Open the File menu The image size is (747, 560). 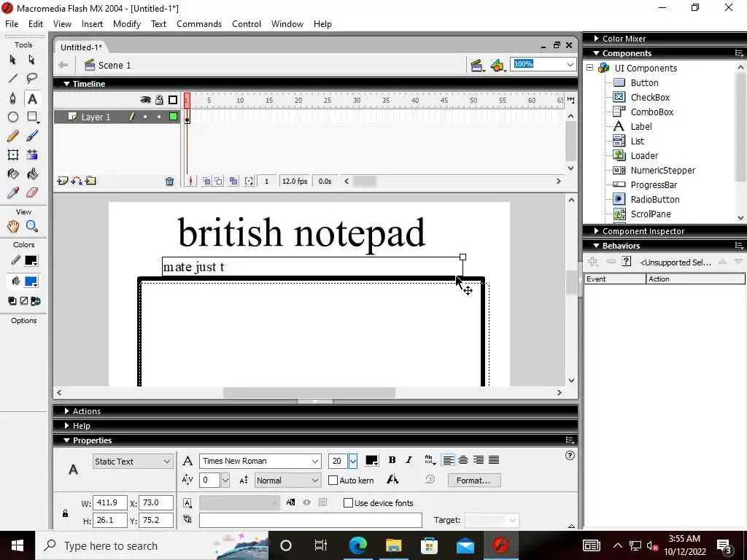point(12,24)
